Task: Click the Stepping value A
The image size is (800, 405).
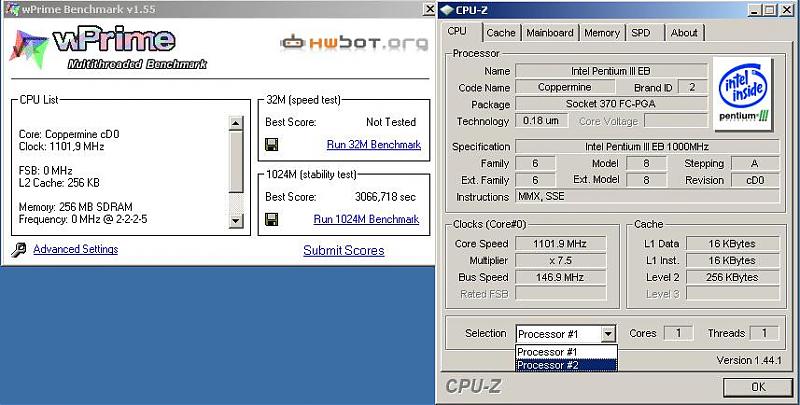Action: pyautogui.click(x=755, y=163)
